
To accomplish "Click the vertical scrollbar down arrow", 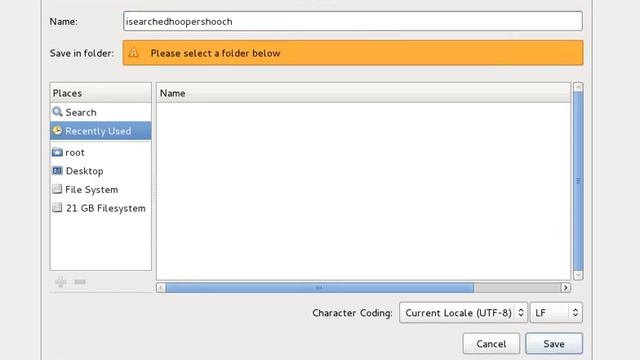I will [x=578, y=275].
